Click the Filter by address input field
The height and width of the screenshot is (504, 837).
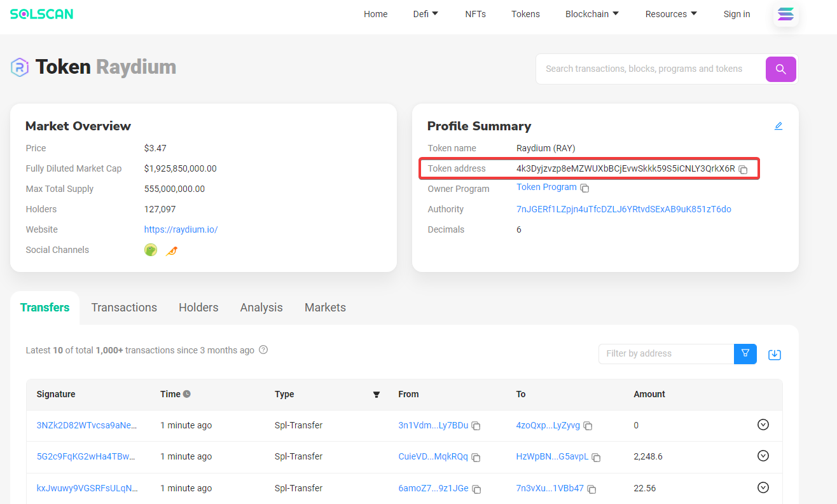(666, 353)
